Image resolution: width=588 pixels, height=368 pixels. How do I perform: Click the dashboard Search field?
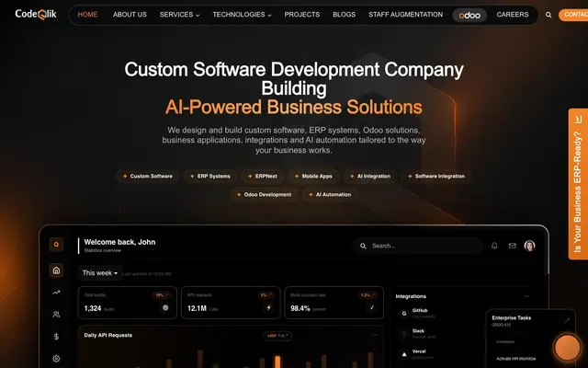point(418,246)
